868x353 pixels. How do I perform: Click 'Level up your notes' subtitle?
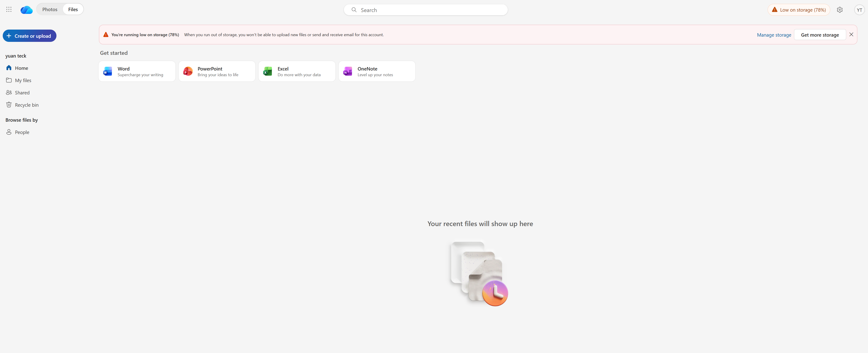375,75
